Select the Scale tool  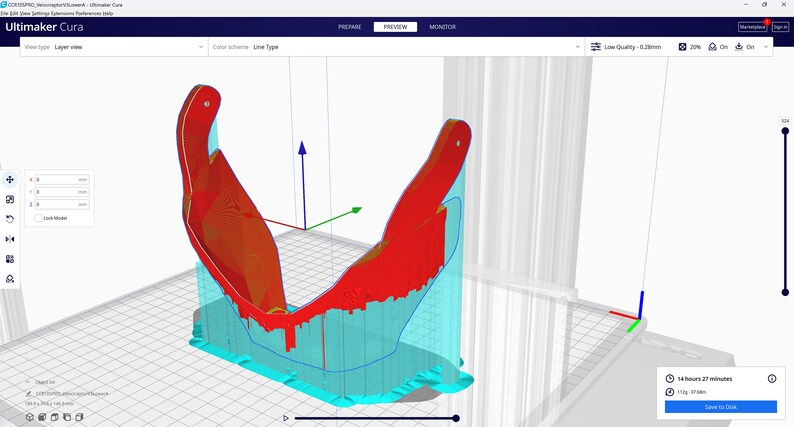(10, 200)
